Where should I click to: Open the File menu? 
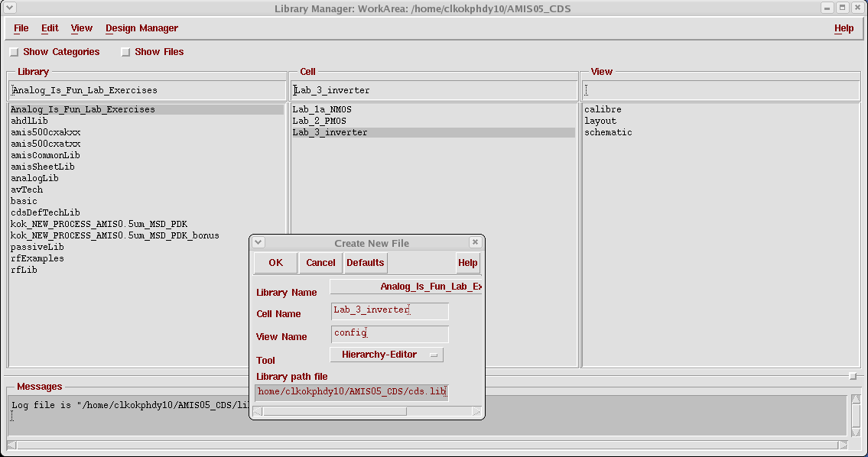[21, 28]
